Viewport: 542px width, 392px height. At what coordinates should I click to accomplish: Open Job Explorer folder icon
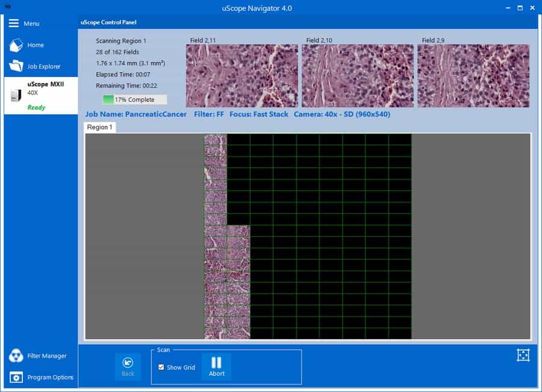(x=16, y=66)
